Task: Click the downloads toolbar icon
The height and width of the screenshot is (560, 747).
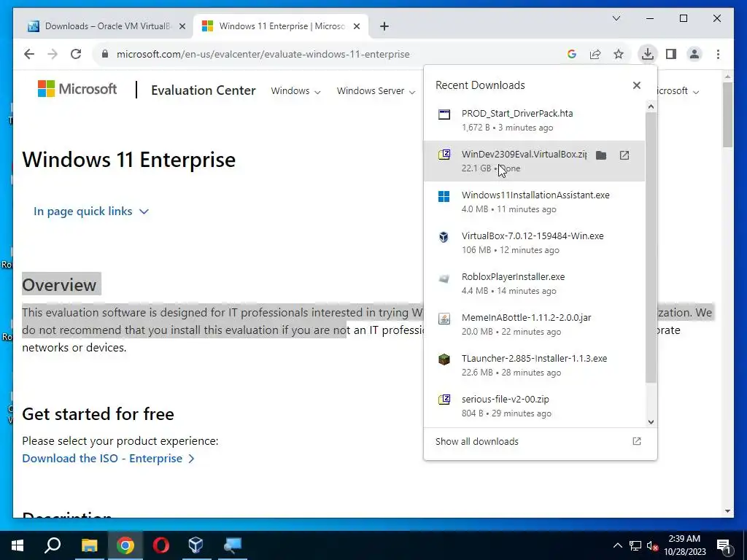Action: [648, 54]
